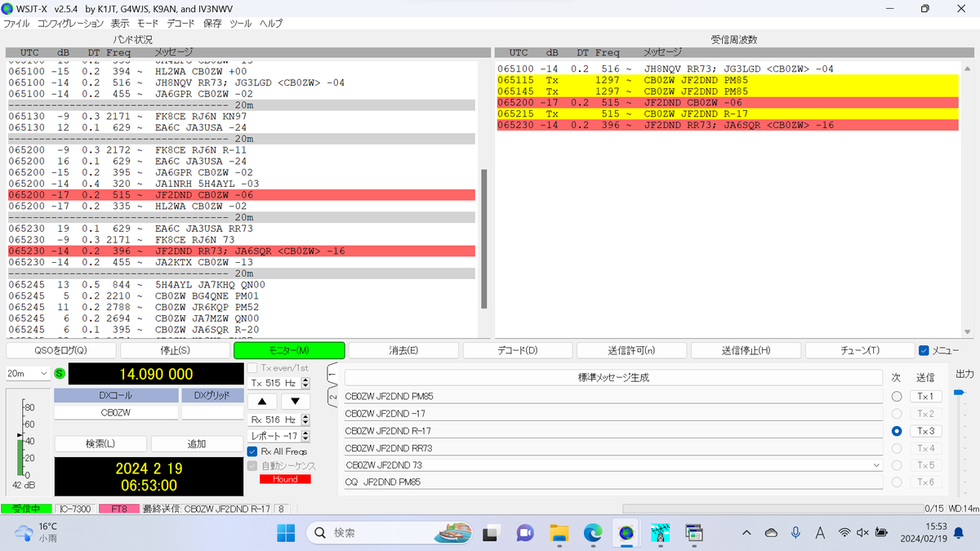The width and height of the screenshot is (980, 551).
Task: Click the 検索(L) lookup button
Action: (x=100, y=444)
